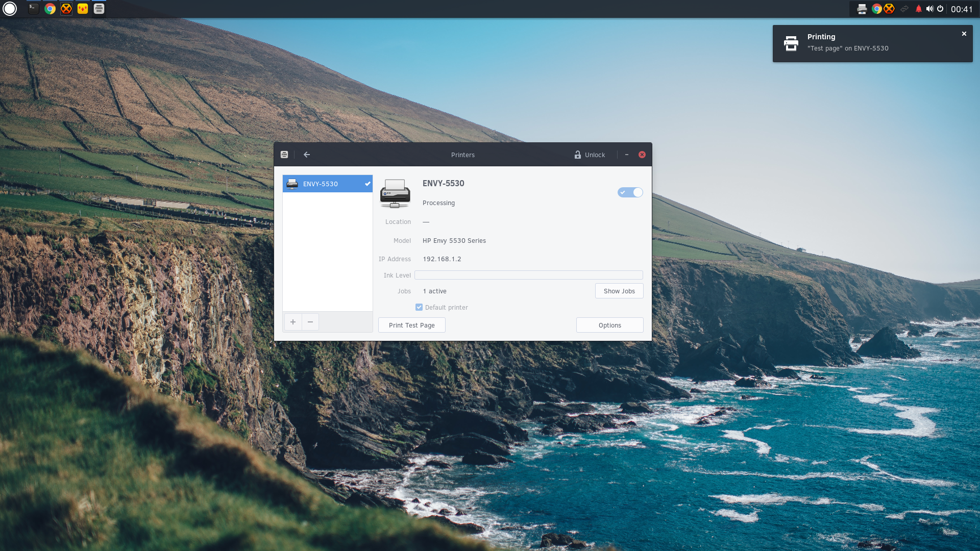Click the printer icon in system tray

tap(862, 9)
